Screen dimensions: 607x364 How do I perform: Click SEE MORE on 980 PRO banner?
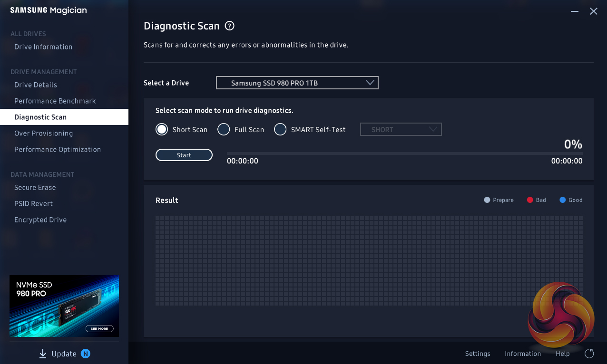pos(99,328)
